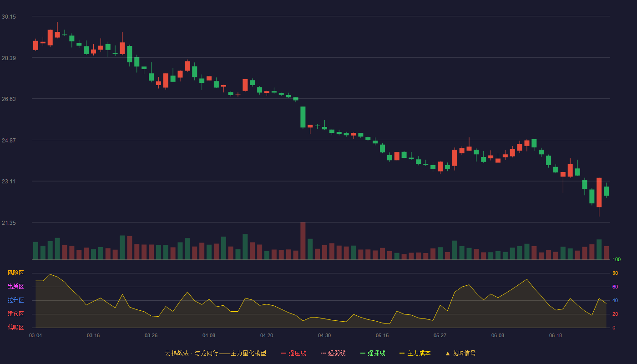The height and width of the screenshot is (364, 637).
Task: Click the 低吸区 zone label
Action: click(x=15, y=327)
